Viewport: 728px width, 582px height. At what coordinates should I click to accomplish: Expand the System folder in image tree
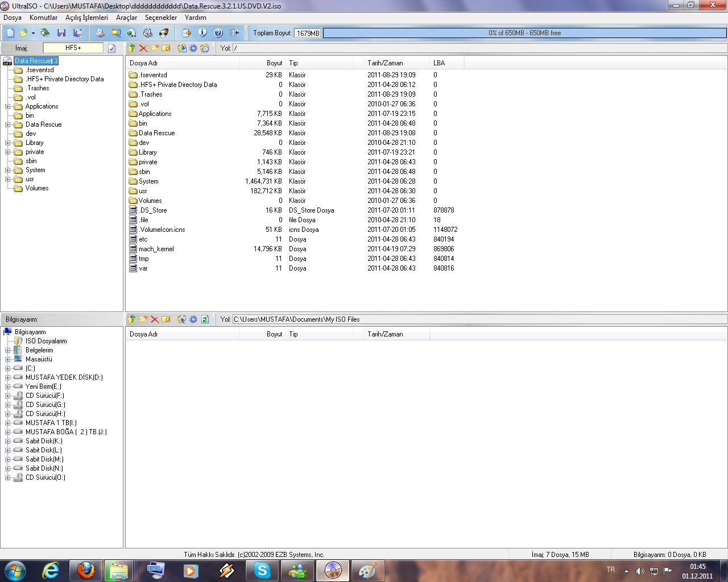(x=8, y=170)
